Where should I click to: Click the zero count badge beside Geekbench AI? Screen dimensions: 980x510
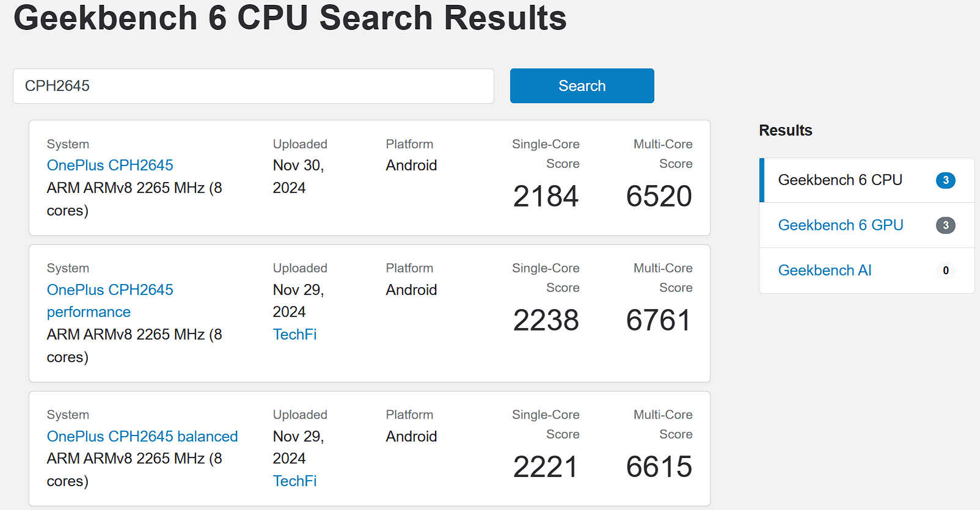click(946, 271)
